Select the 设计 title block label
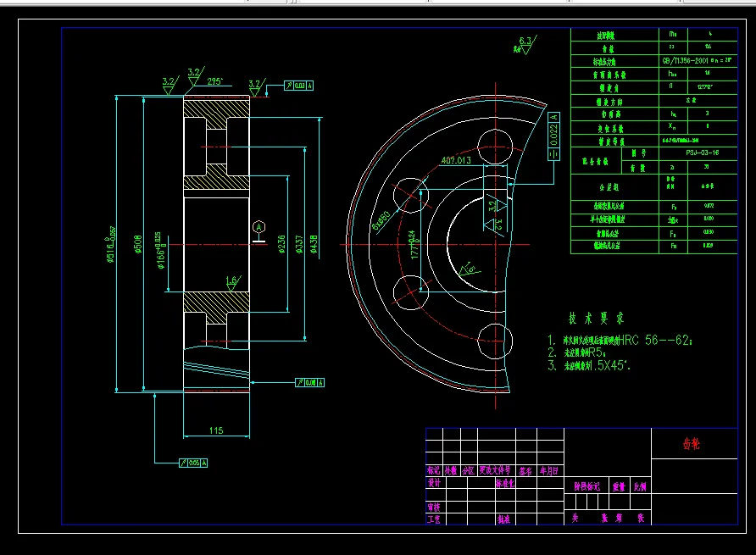Screen dimensions: 756x555 point(435,483)
